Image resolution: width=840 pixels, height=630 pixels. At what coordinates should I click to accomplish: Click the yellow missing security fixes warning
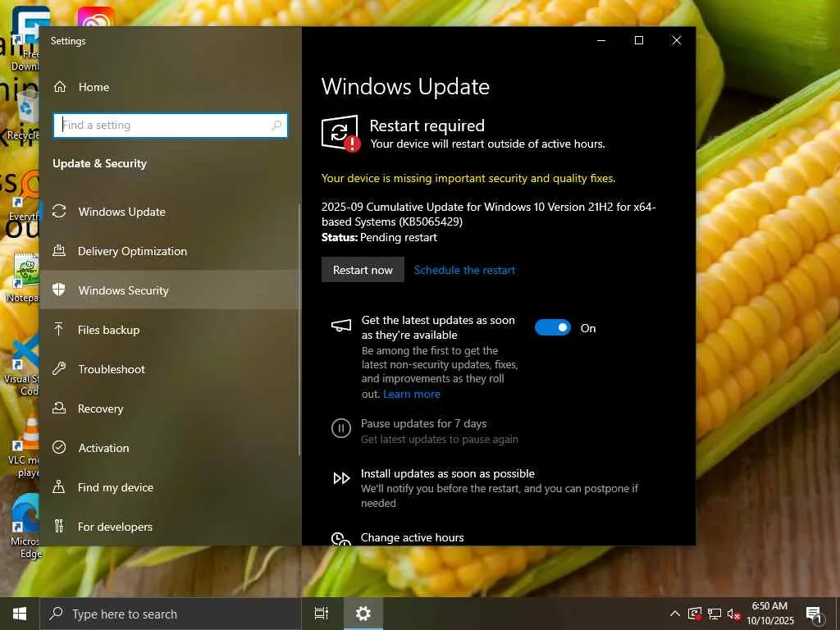tap(468, 178)
